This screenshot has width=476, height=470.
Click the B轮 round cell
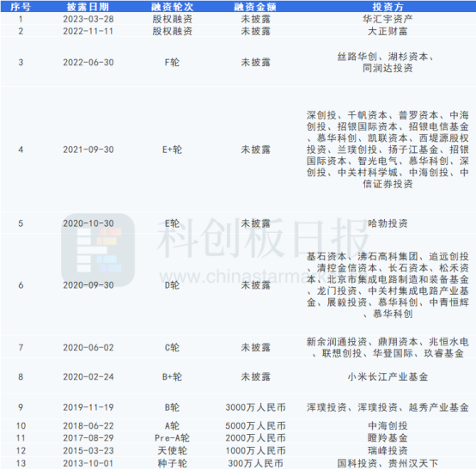172,407
